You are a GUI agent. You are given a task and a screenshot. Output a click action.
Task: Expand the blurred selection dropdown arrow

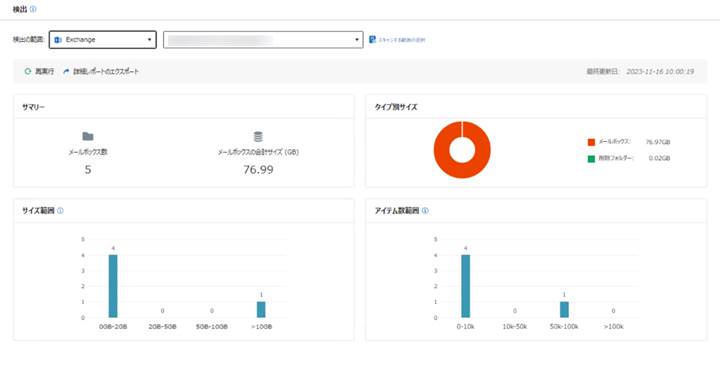pyautogui.click(x=357, y=40)
